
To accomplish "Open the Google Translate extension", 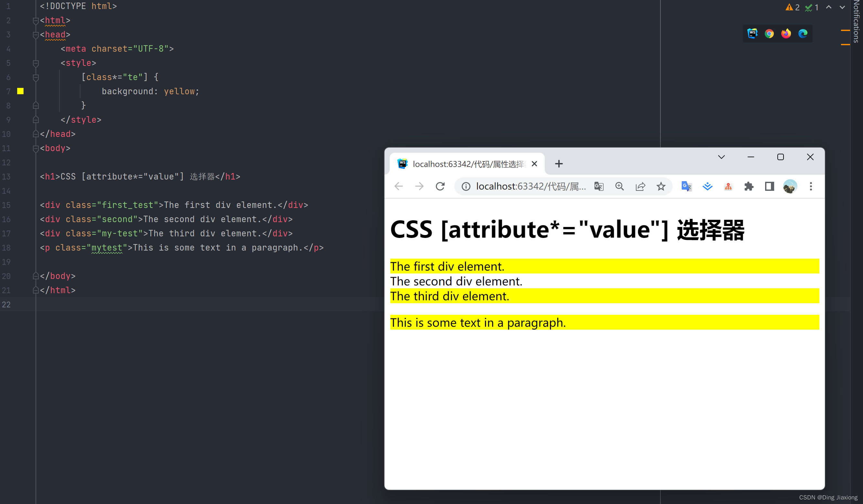I will pyautogui.click(x=686, y=187).
